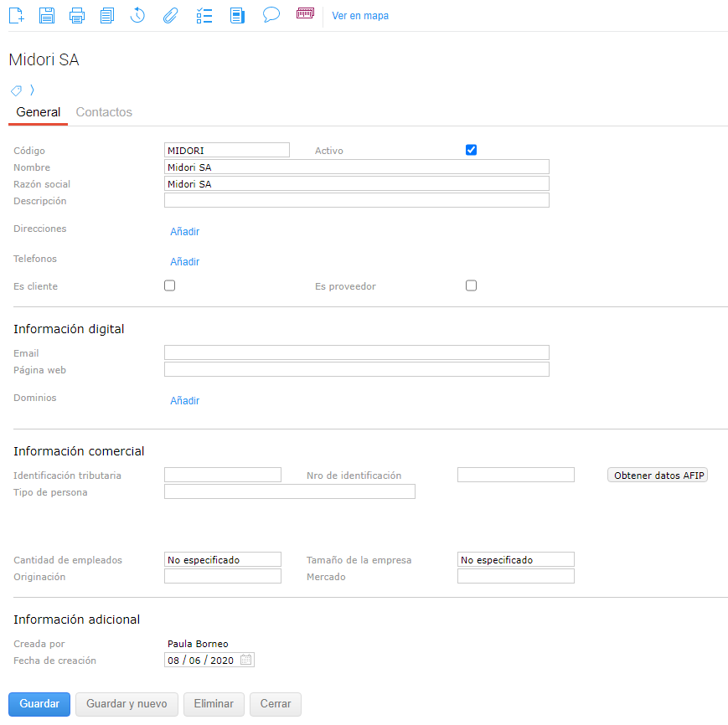Open the checklist tasks icon

pyautogui.click(x=204, y=15)
